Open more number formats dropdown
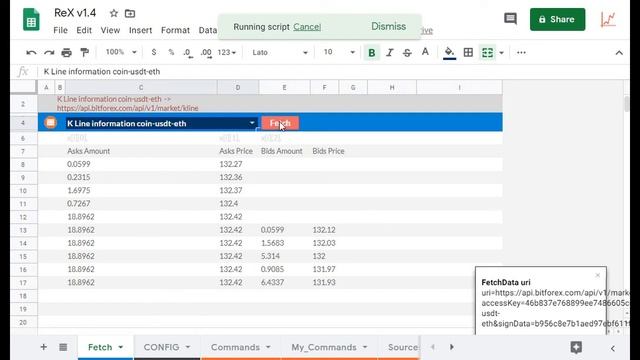This screenshot has width=640, height=360. [227, 53]
